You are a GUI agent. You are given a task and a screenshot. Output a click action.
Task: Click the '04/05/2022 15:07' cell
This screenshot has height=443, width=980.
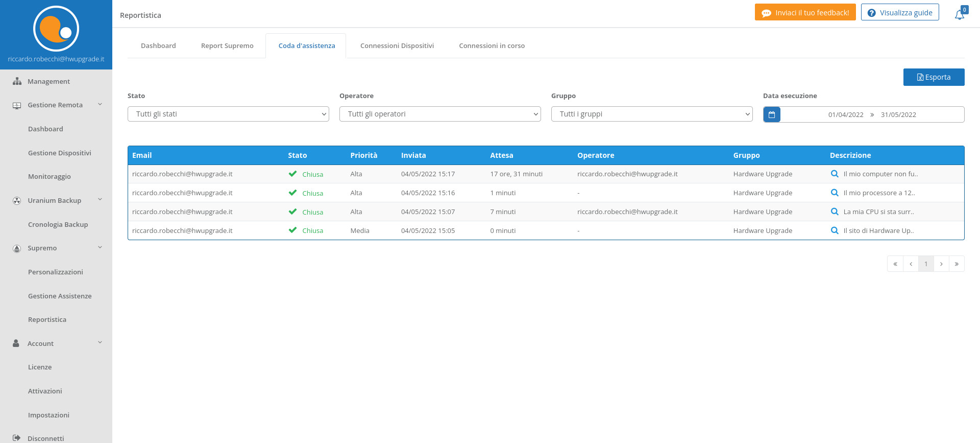428,212
